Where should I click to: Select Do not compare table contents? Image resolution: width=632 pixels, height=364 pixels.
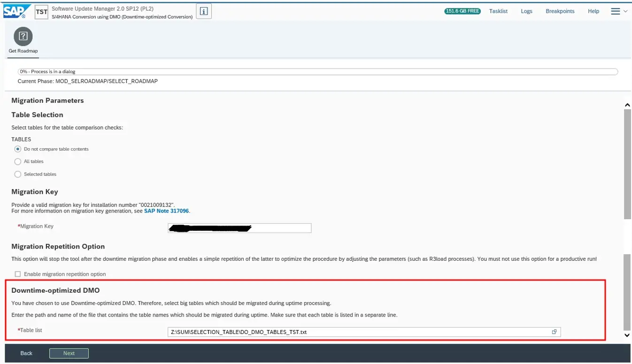(18, 149)
